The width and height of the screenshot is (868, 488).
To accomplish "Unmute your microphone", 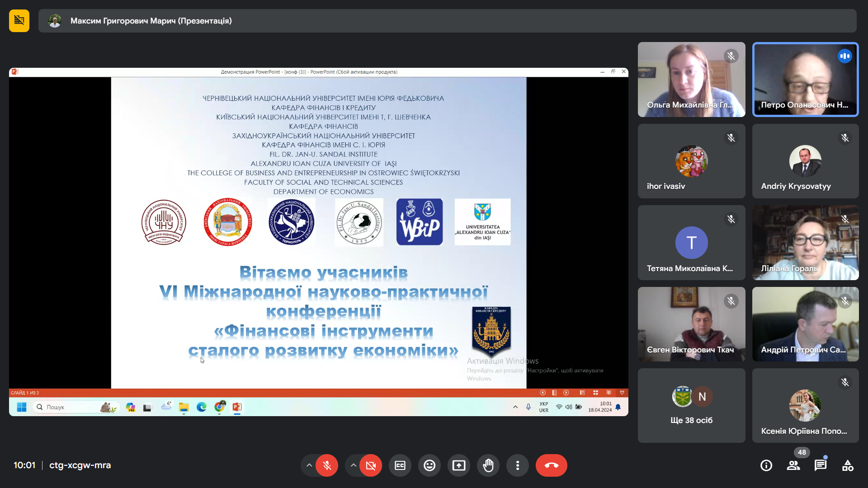I will pos(326,465).
